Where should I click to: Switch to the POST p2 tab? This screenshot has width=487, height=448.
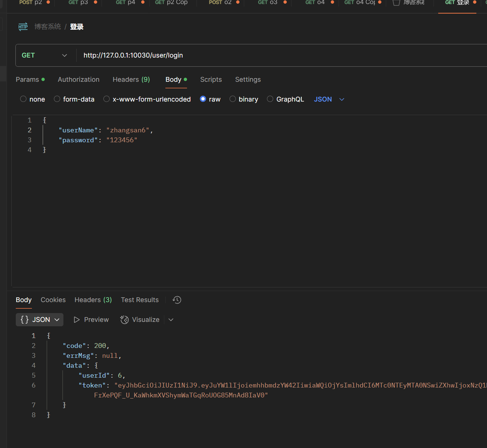tap(34, 3)
